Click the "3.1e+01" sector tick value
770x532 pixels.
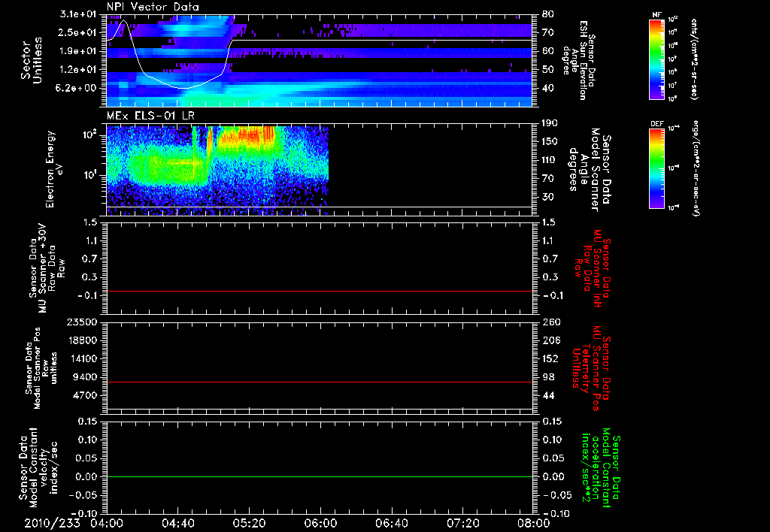coord(77,14)
